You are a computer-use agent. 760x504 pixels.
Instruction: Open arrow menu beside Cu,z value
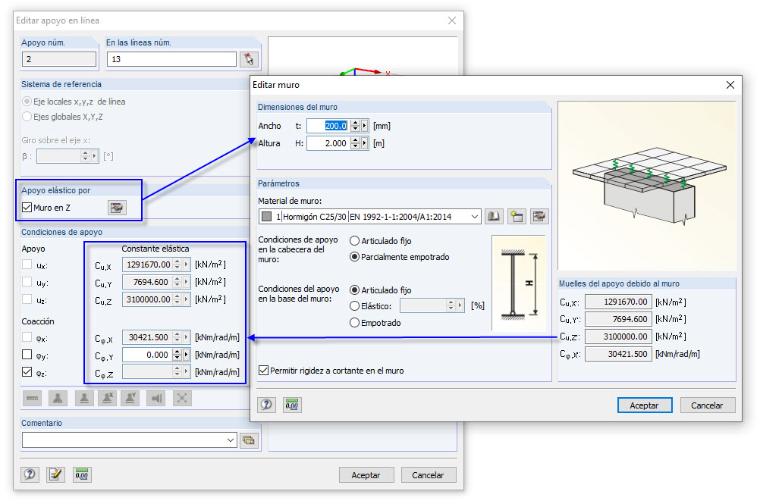point(186,299)
